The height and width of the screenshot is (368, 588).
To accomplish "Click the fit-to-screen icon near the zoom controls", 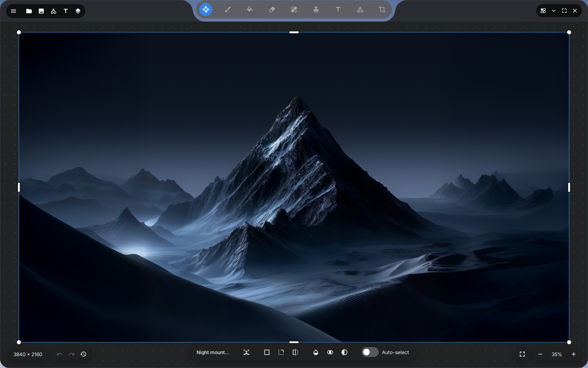I will coord(522,354).
